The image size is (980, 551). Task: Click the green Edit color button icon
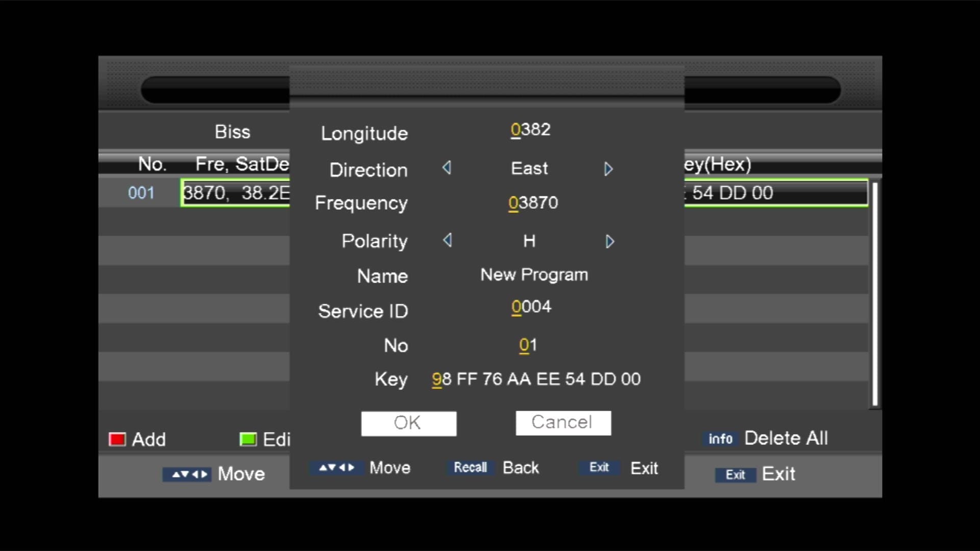coord(248,439)
